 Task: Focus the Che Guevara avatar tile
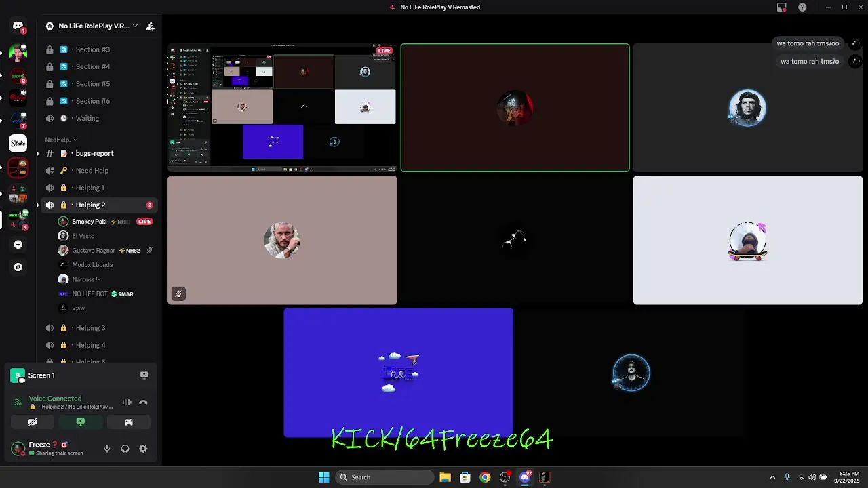point(748,108)
